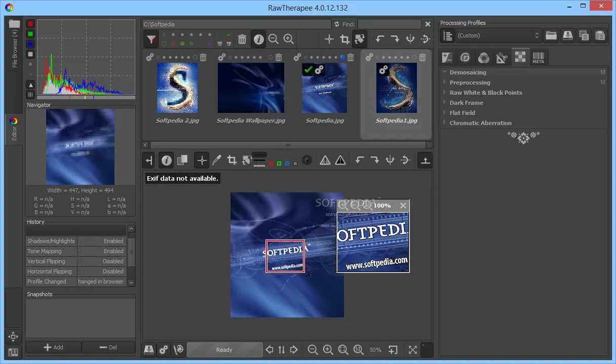Screen dimensions: 616x364
Task: Toggle the image info button in file browser
Action: coord(259,39)
